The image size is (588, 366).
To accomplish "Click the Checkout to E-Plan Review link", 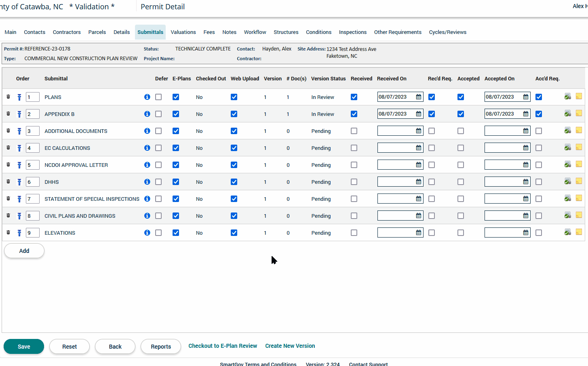I will tap(223, 346).
